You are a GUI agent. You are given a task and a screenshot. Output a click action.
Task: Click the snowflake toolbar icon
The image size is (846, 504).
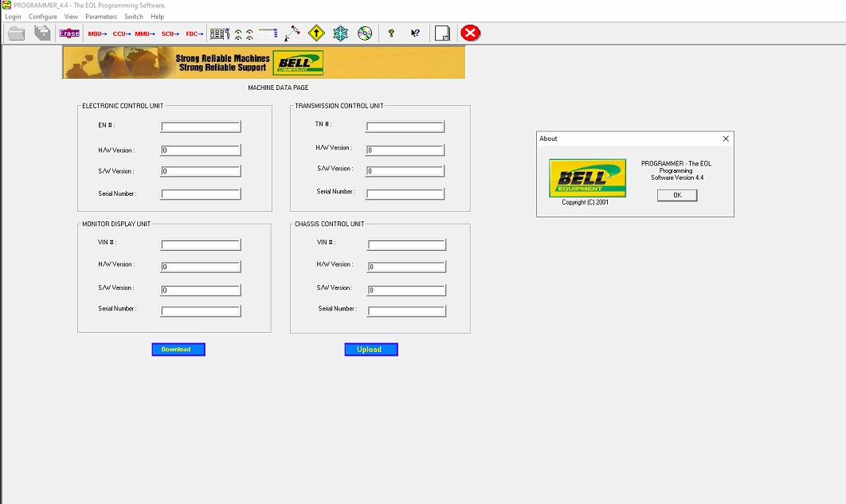pyautogui.click(x=340, y=33)
